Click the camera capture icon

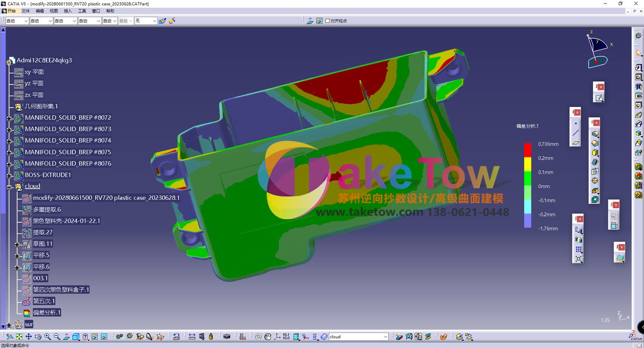click(x=227, y=337)
